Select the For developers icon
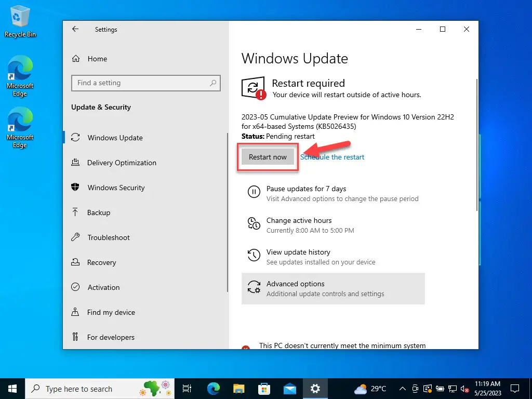 [75, 337]
